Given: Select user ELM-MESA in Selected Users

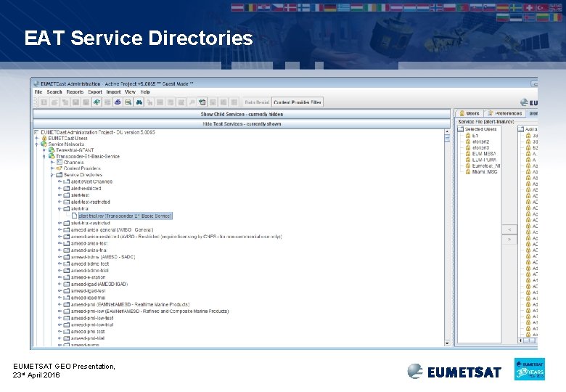Looking at the screenshot, I should tap(484, 154).
